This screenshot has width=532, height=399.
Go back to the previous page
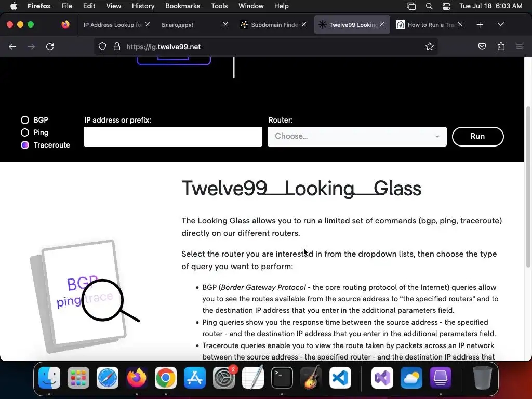click(12, 46)
